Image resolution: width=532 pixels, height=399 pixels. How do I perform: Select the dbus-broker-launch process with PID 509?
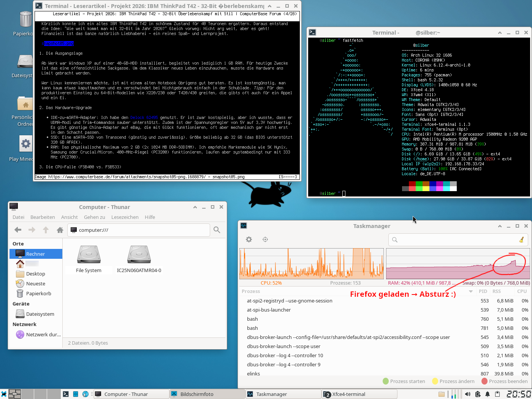[385, 346]
